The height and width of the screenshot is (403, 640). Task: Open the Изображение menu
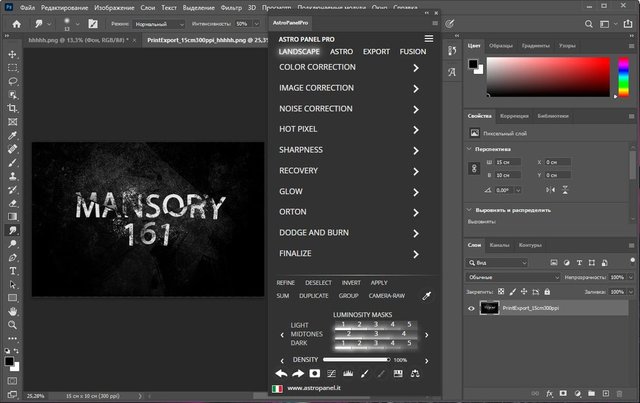pos(114,7)
